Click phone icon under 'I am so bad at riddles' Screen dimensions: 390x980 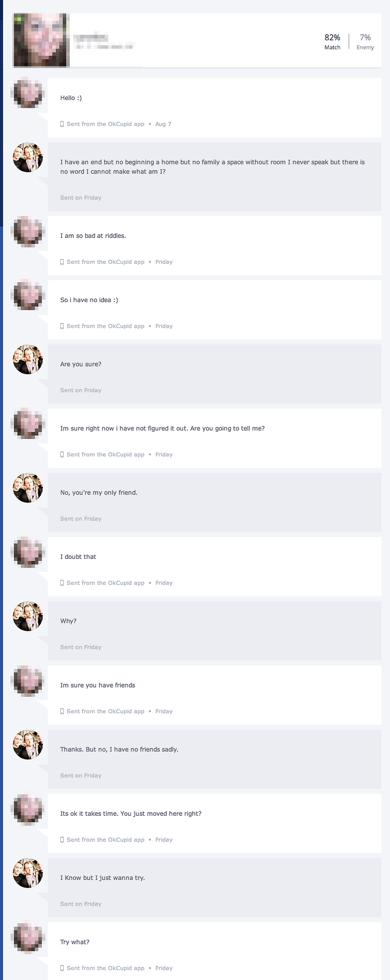[x=62, y=262]
